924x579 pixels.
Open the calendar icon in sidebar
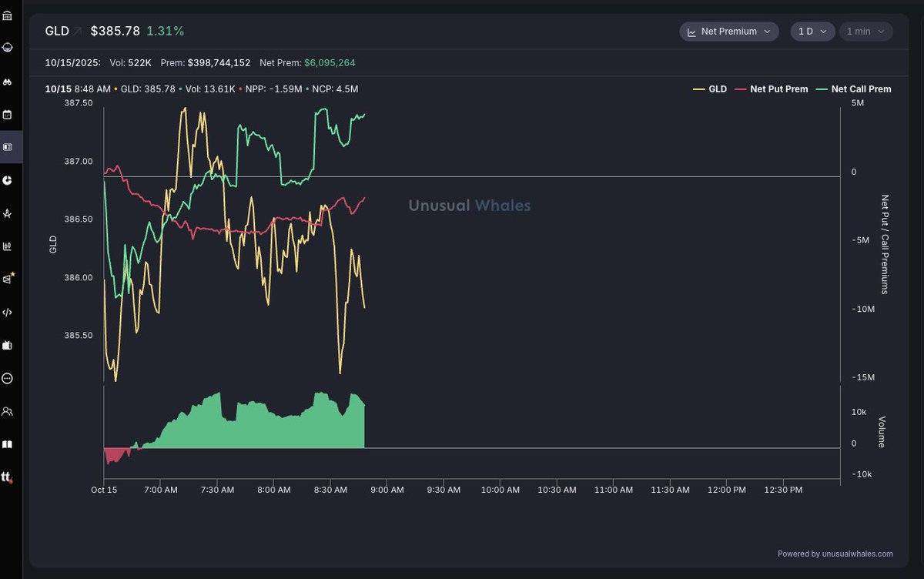click(x=7, y=115)
